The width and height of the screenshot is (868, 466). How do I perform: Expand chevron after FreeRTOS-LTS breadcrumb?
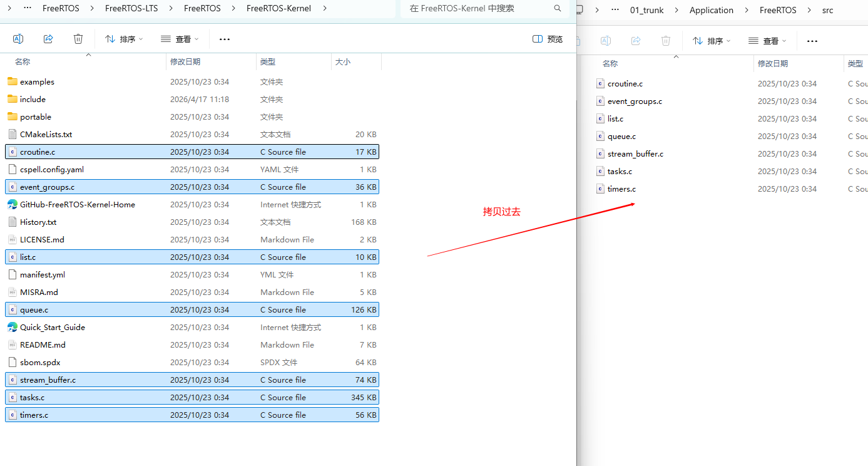(x=171, y=8)
